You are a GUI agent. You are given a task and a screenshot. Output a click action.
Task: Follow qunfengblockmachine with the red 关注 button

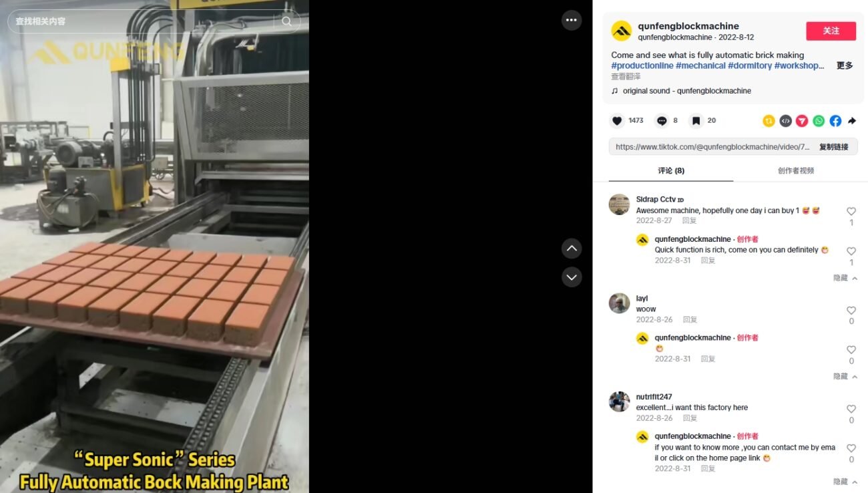831,31
